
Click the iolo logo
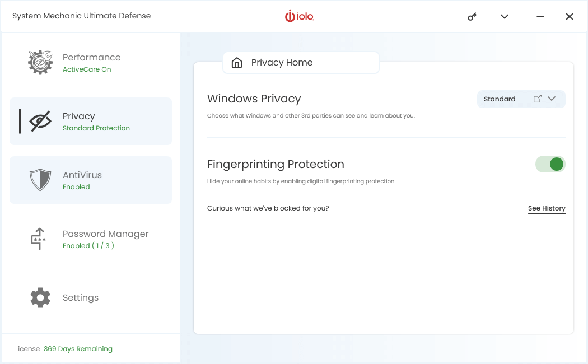(x=300, y=17)
